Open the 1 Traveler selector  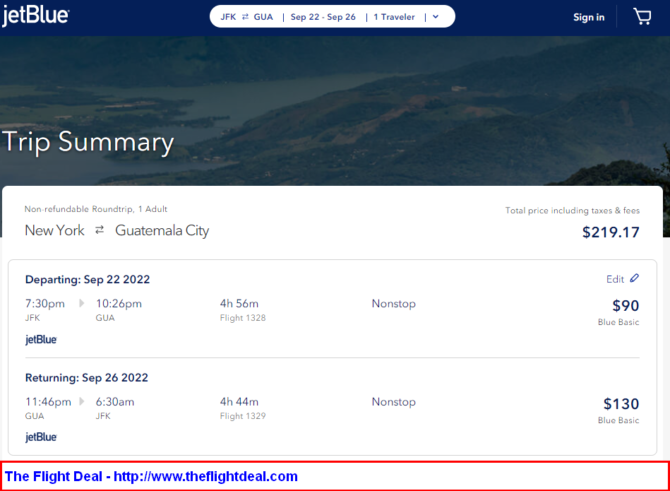396,17
